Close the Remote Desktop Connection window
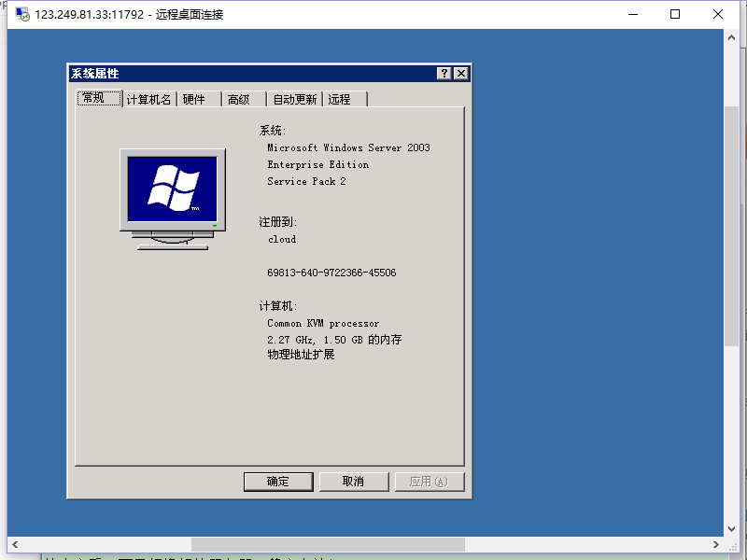Screen dimensions: 747x560 tap(718, 14)
